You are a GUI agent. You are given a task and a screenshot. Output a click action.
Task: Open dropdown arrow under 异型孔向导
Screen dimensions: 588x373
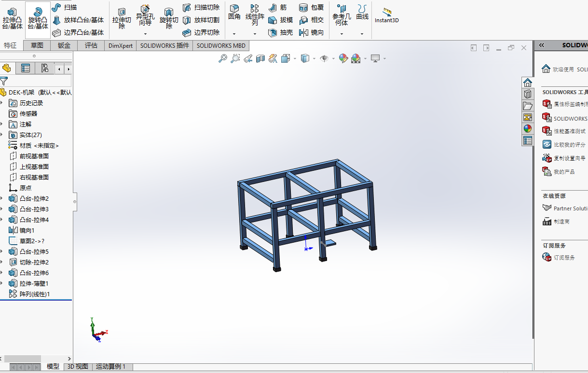coord(145,34)
